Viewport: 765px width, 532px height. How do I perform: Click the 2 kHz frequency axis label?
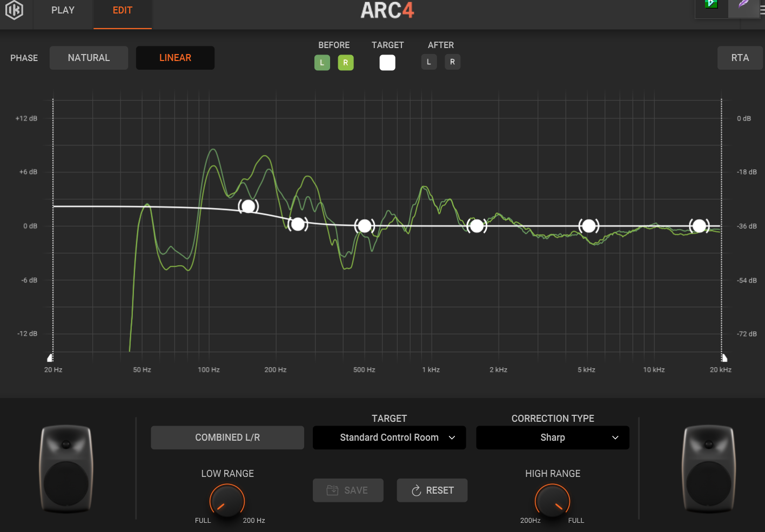498,370
